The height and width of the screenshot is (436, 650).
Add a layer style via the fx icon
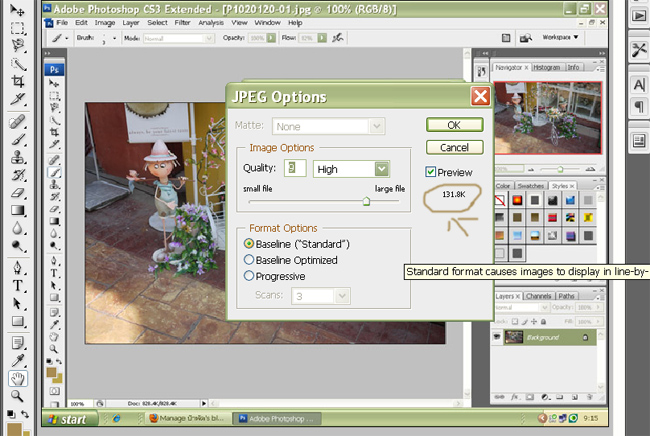(x=514, y=397)
